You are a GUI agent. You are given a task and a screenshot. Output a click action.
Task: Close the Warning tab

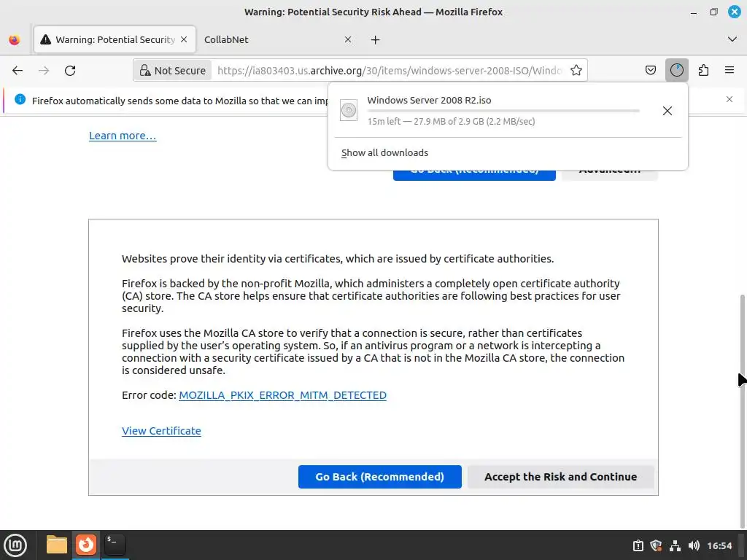click(x=183, y=39)
